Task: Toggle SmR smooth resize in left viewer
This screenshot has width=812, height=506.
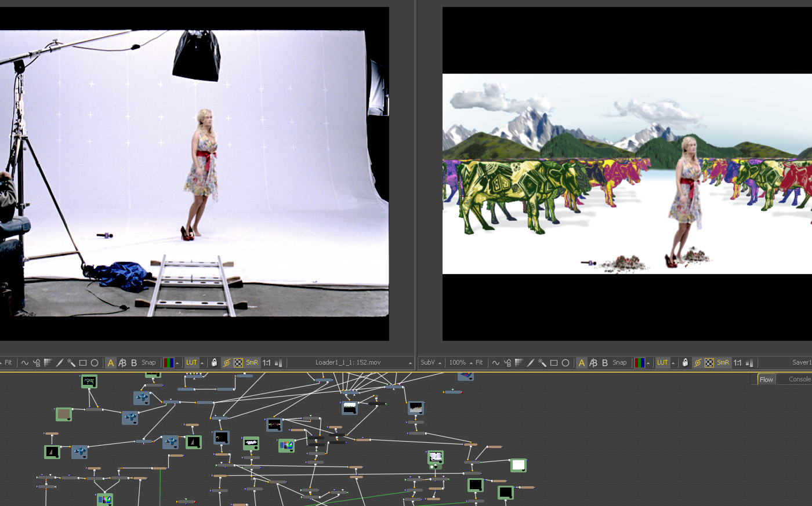Action: tap(252, 363)
